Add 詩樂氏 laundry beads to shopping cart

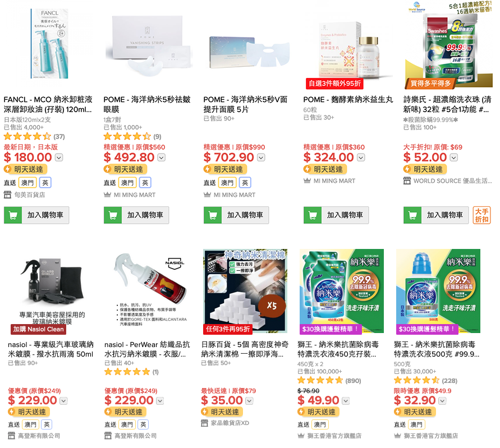436,215
